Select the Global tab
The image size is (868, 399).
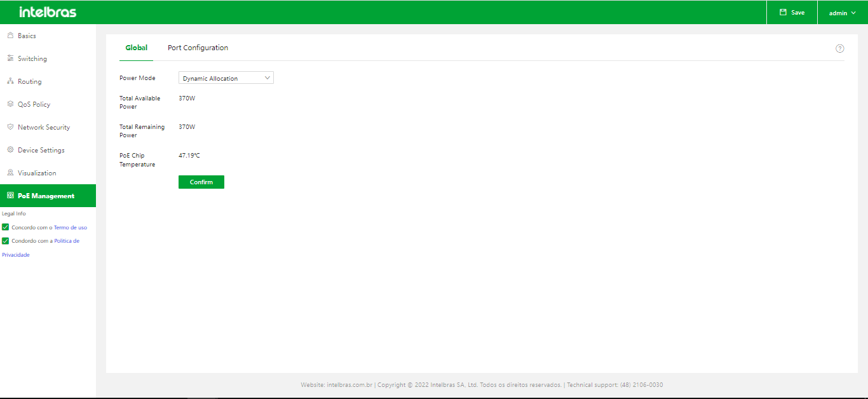(x=136, y=48)
